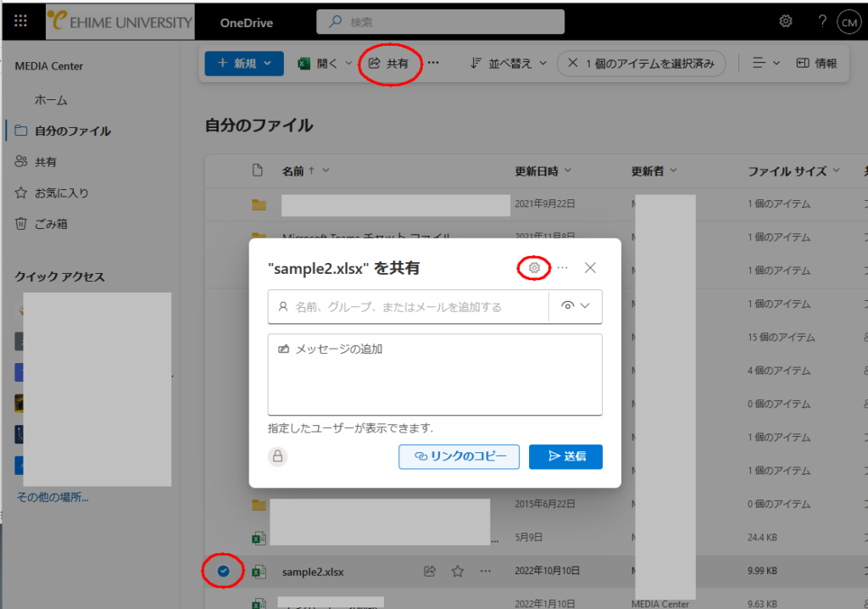Screen dimensions: 868x609
Task: Click the 送信 send button
Action: pyautogui.click(x=565, y=456)
